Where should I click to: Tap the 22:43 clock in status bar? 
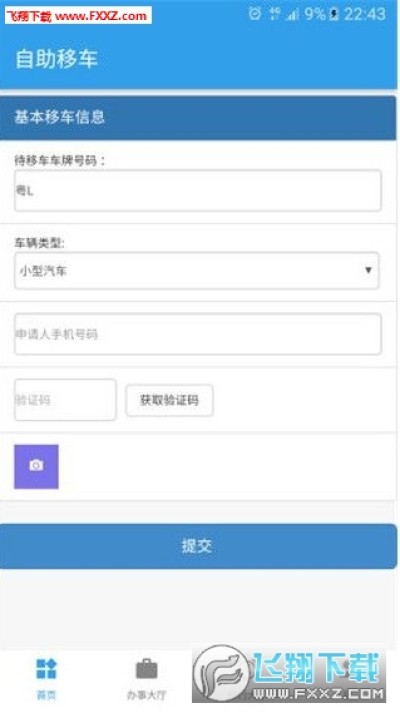365,14
